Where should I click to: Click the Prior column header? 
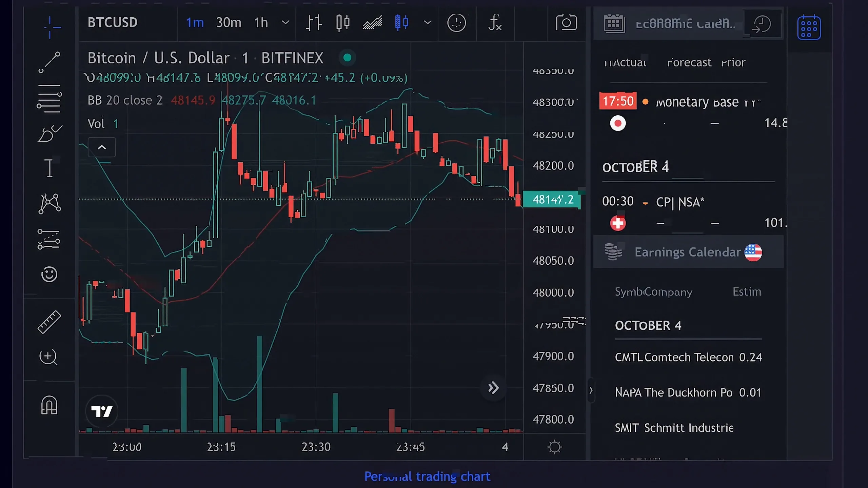pos(733,62)
